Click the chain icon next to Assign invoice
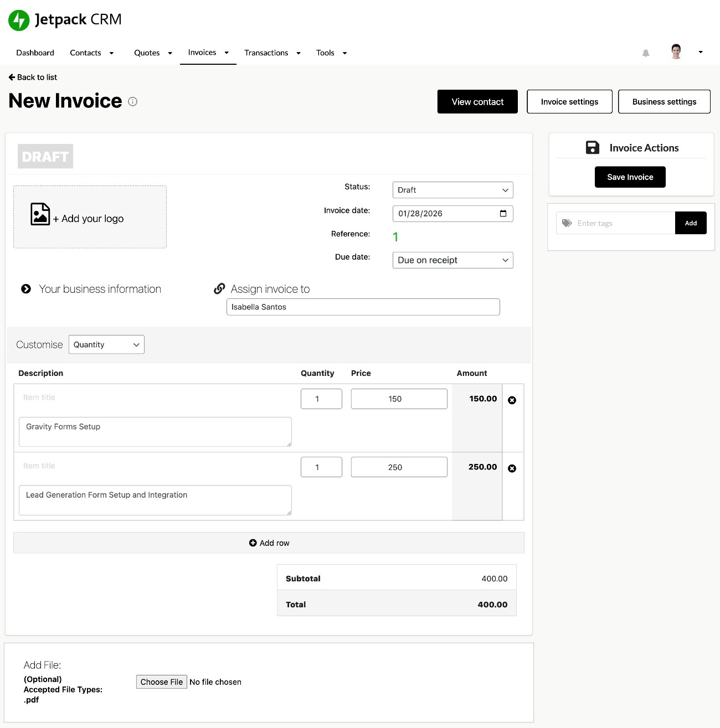Image resolution: width=720 pixels, height=728 pixels. [219, 288]
